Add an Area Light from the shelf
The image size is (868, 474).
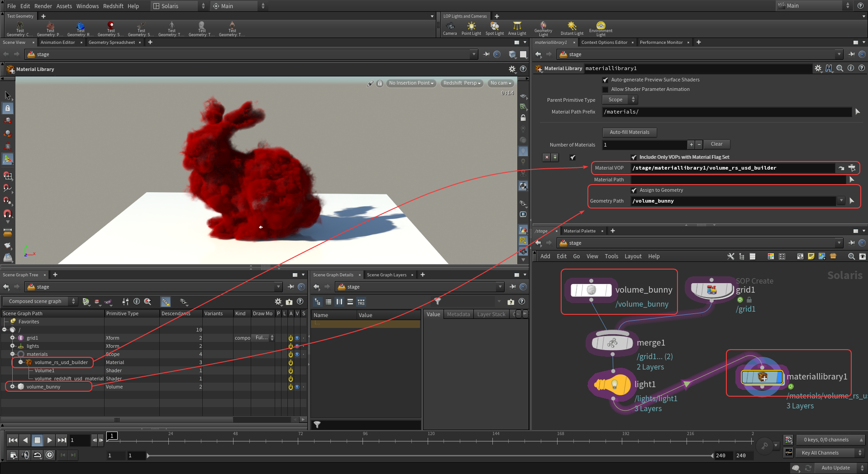(517, 28)
